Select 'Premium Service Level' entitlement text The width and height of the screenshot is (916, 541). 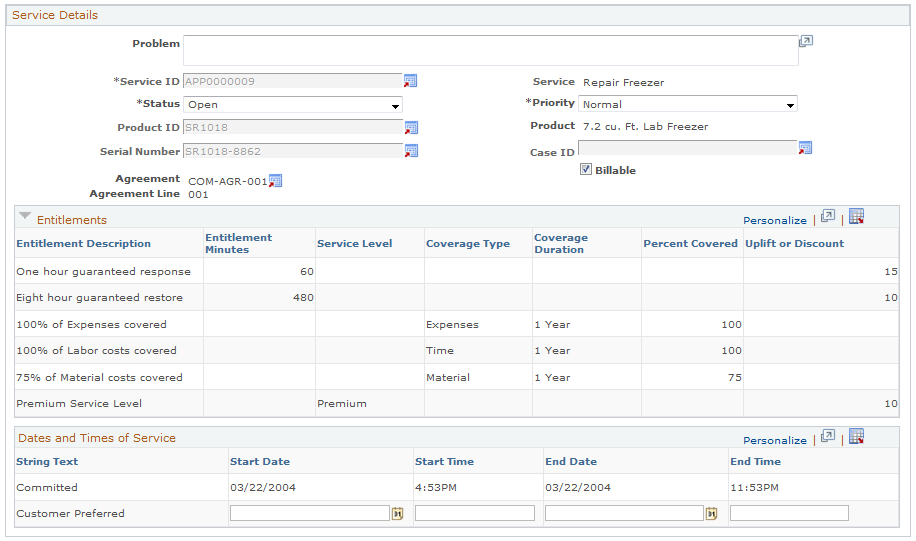[x=79, y=404]
